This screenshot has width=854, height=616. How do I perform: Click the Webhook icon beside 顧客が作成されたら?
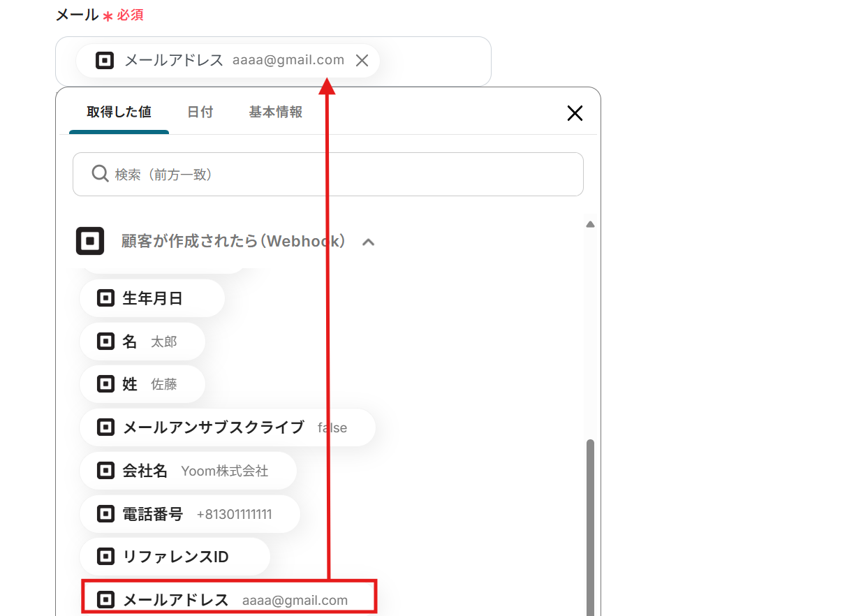(x=89, y=241)
